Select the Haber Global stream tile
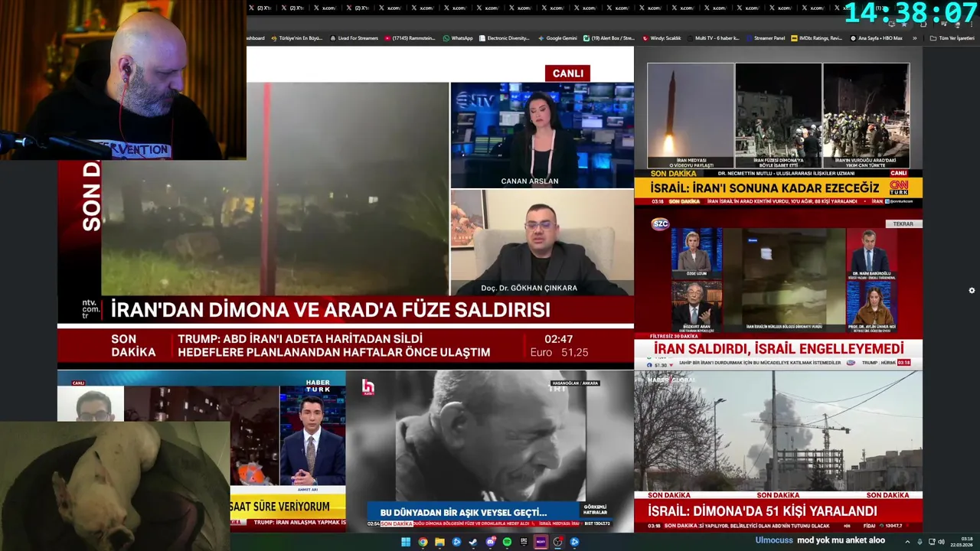 click(778, 452)
